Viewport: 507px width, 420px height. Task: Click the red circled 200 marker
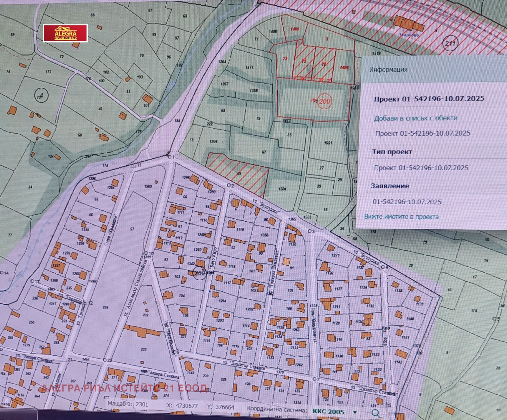[x=325, y=101]
